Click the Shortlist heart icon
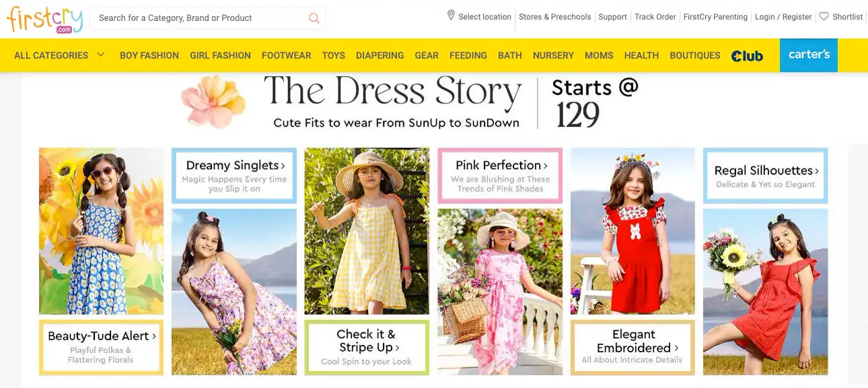The image size is (868, 388). (824, 16)
